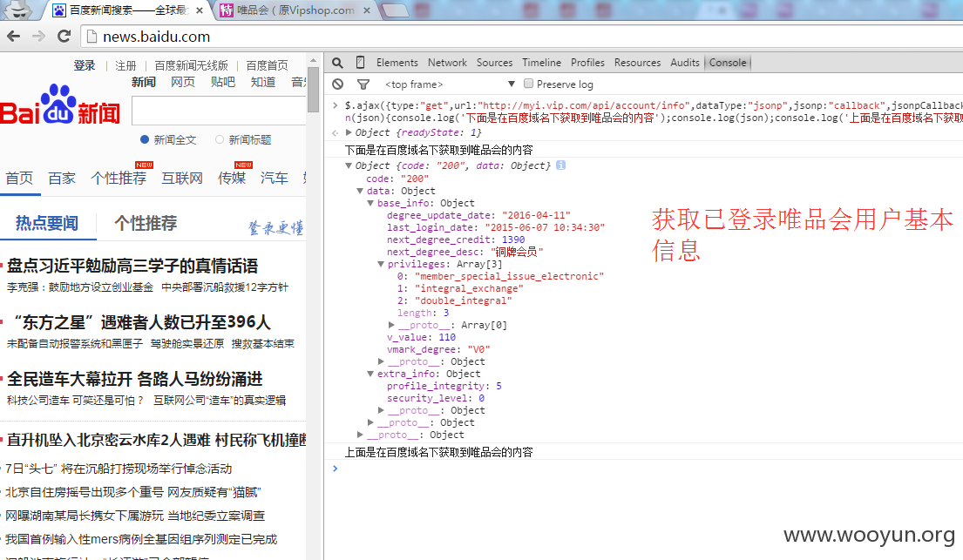Click the page vertical scrollbar thumb
The width and height of the screenshot is (963, 560).
coord(313,90)
